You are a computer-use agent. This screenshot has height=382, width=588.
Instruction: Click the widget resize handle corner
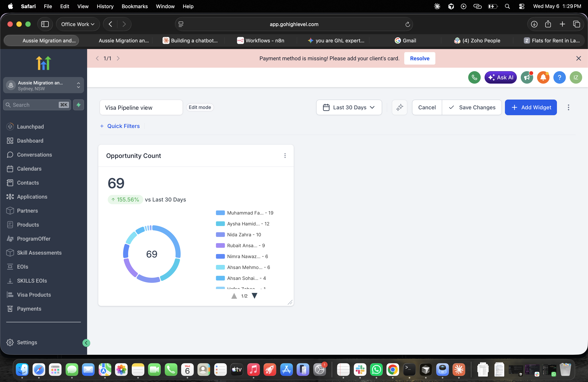tap(290, 302)
